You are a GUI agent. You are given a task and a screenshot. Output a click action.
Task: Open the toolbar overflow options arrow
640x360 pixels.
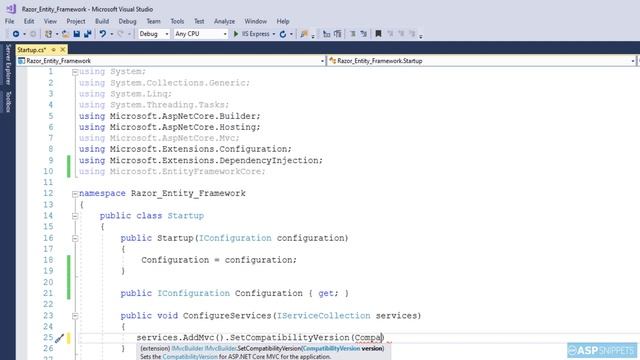pyautogui.click(x=421, y=36)
